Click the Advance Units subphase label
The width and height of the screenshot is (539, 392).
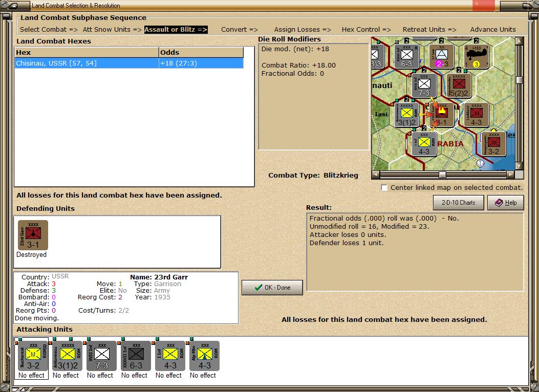tap(493, 30)
